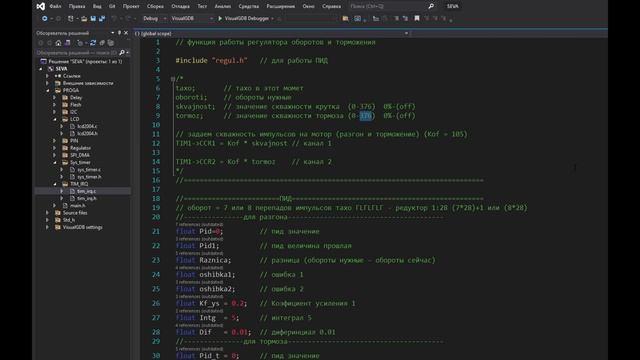This screenshot has height=360, width=640.
Task: Click the references CodeLens link above float Pid
Action: pyautogui.click(x=199, y=224)
